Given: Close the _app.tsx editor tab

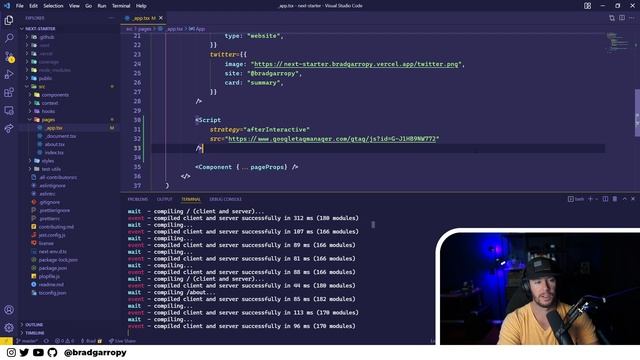Looking at the screenshot, I should (x=161, y=18).
